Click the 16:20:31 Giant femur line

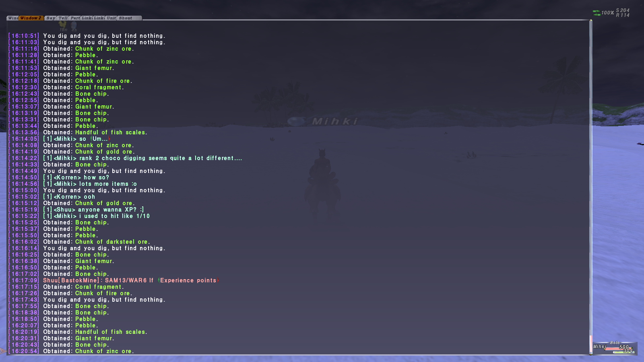tap(61, 338)
